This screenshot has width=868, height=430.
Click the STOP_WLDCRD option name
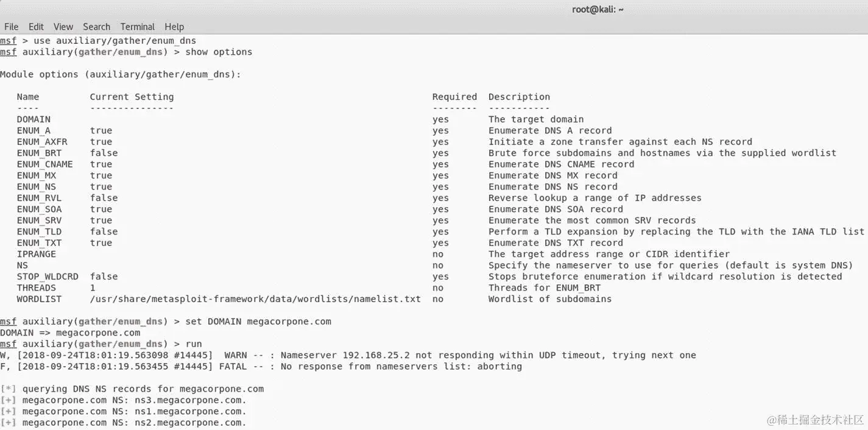[x=48, y=277]
